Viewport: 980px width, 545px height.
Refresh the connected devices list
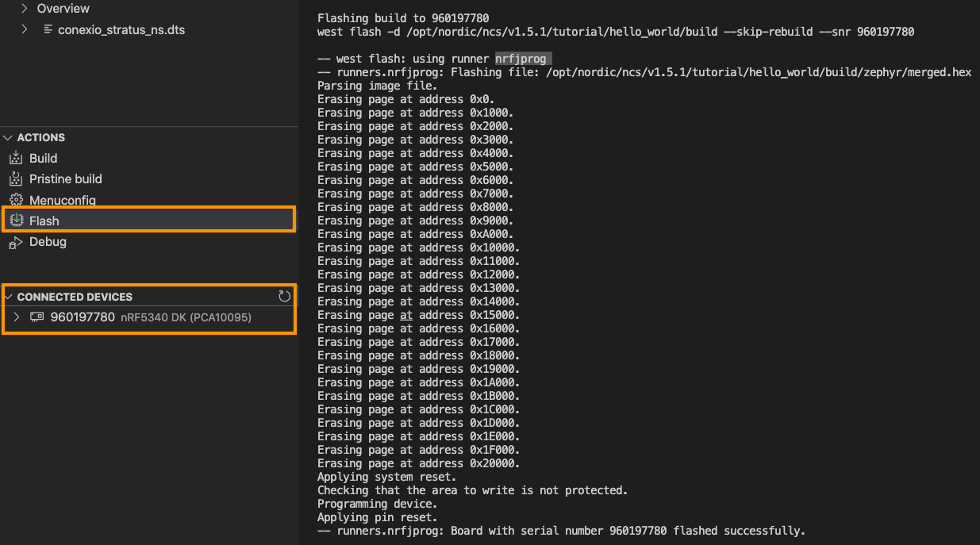284,296
